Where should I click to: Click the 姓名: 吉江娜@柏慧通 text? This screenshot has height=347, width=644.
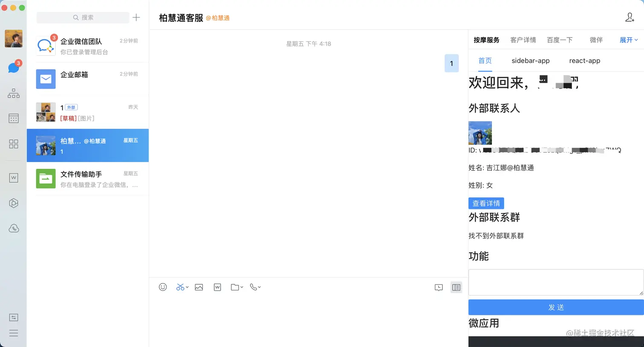pyautogui.click(x=501, y=168)
